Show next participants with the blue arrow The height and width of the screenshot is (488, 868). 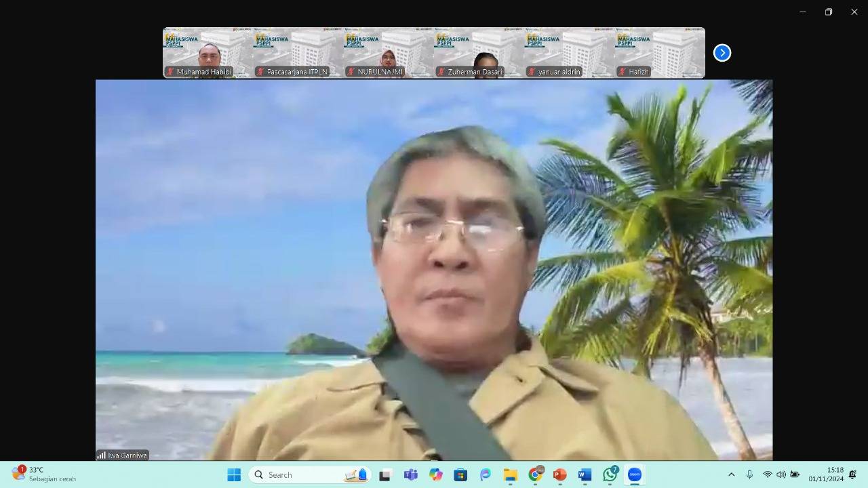[722, 53]
